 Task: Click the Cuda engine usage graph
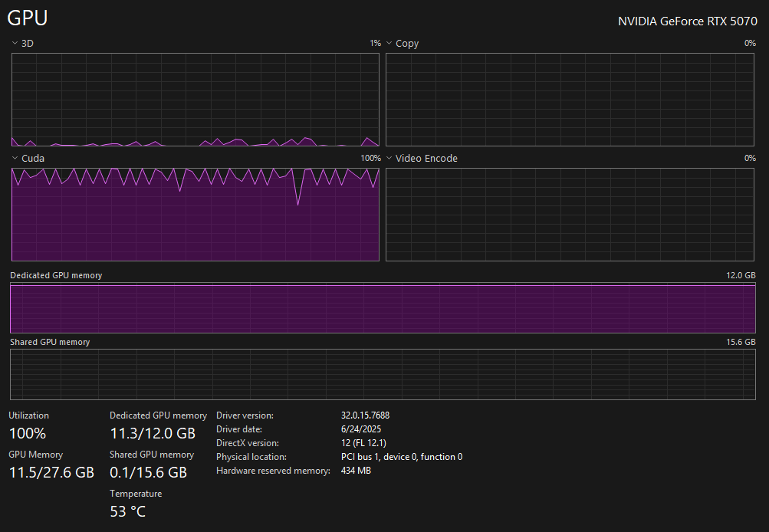tap(196, 215)
